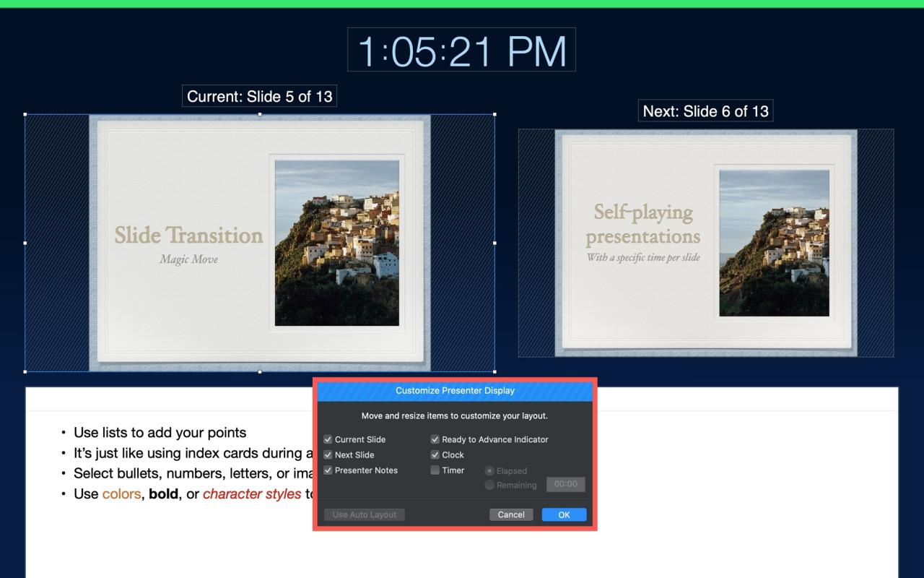Screen dimensions: 924x578
Task: Disable the Presenter Notes checkbox
Action: (x=328, y=470)
